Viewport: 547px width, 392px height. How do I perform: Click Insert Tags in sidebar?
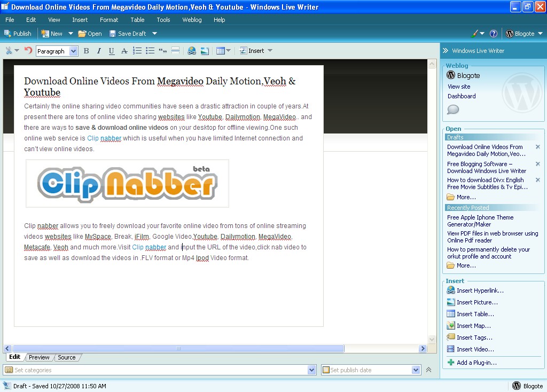[x=470, y=338]
